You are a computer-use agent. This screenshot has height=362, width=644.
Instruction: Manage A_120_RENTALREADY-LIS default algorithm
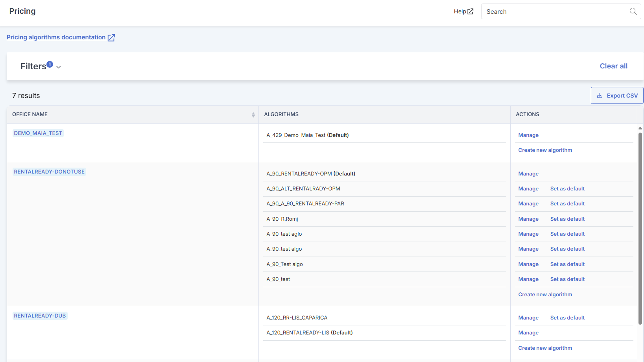click(528, 332)
